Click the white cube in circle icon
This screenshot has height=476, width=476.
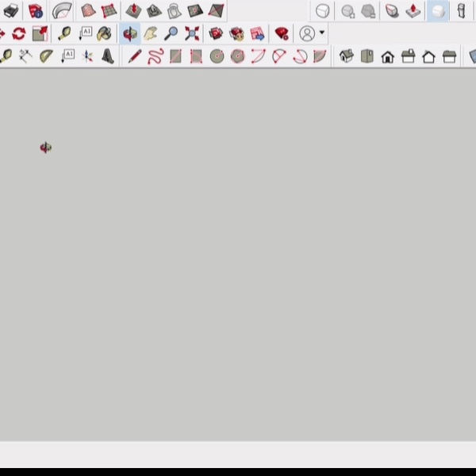(322, 11)
